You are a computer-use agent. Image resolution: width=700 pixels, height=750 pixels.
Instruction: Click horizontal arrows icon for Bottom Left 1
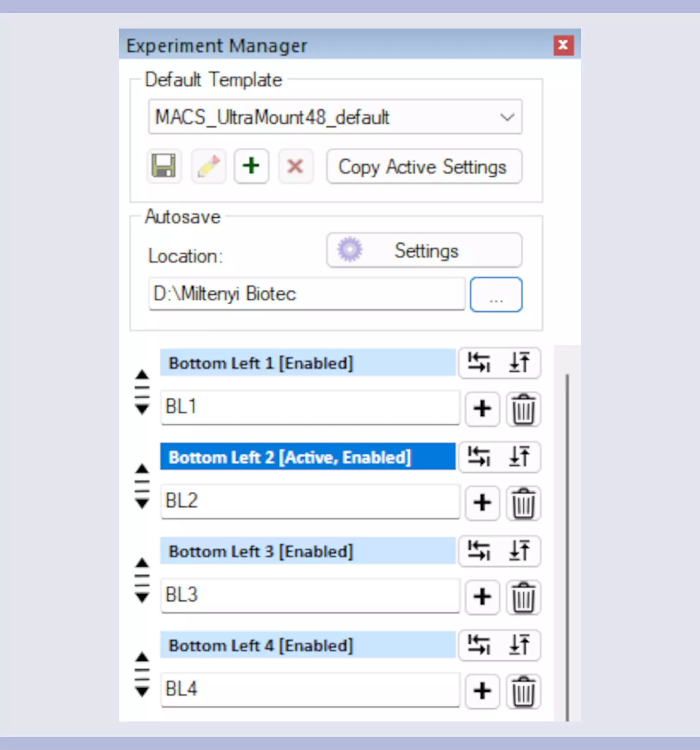(x=479, y=363)
